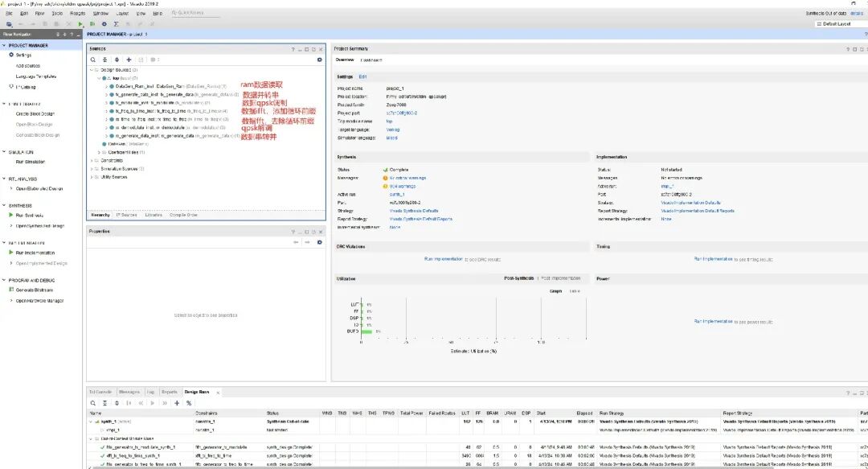This screenshot has height=469, width=868.
Task: Click the Generate Bitstream icon
Action: click(x=11, y=290)
